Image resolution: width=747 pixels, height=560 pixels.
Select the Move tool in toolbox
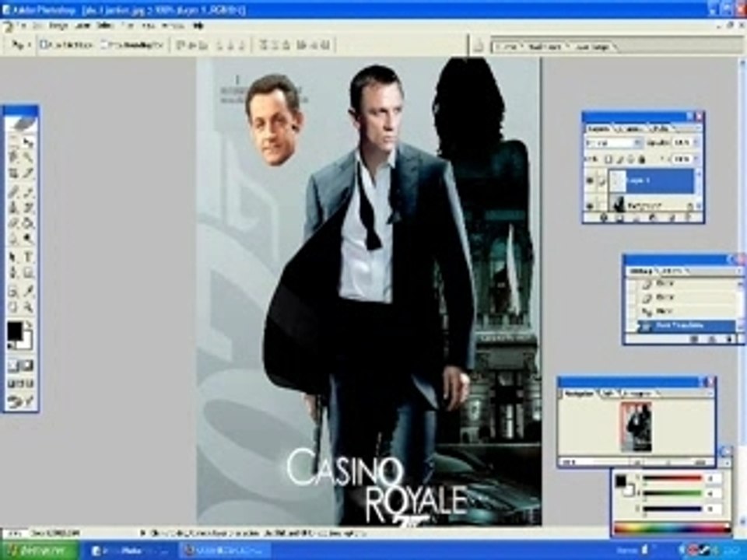pos(28,142)
